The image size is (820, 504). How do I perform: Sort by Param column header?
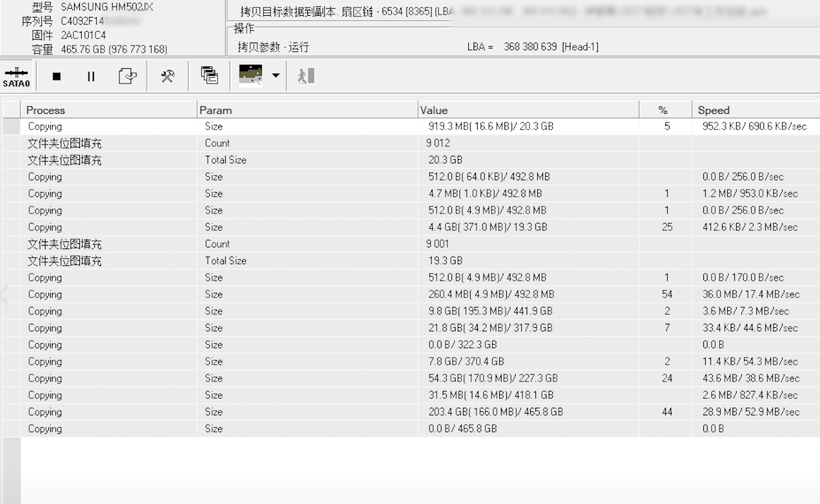click(x=307, y=110)
